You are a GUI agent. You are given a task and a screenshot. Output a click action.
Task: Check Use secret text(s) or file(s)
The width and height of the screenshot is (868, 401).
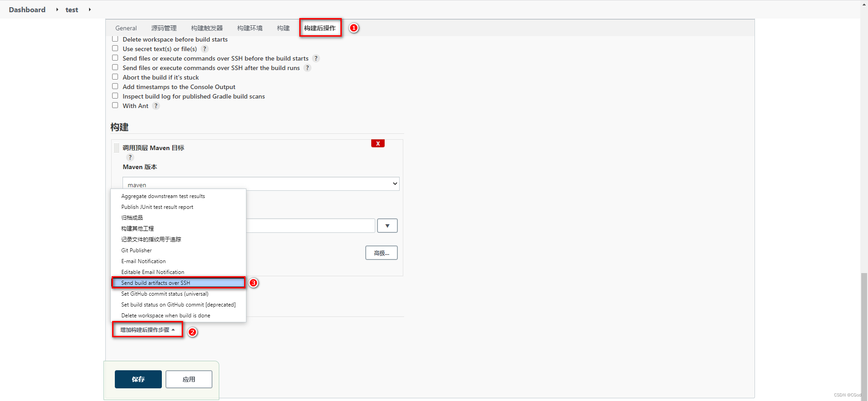[115, 48]
